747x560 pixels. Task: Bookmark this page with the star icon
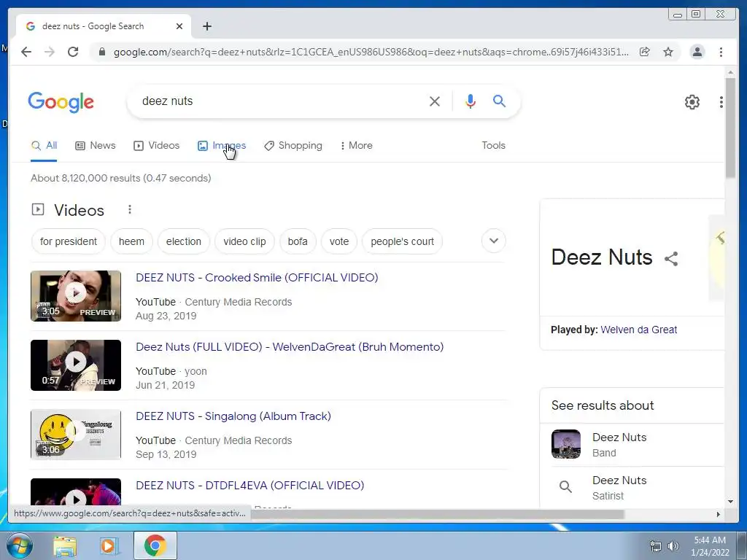pos(668,52)
